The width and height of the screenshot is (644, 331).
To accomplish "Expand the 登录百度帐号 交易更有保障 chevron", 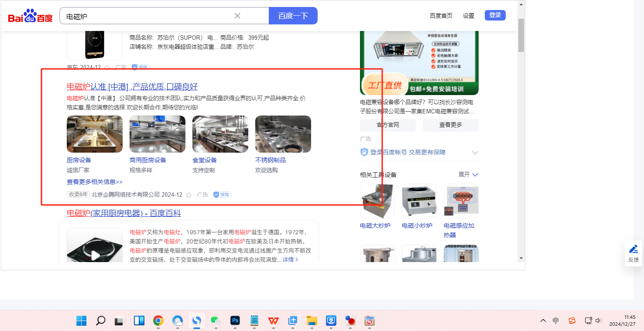I will [475, 152].
